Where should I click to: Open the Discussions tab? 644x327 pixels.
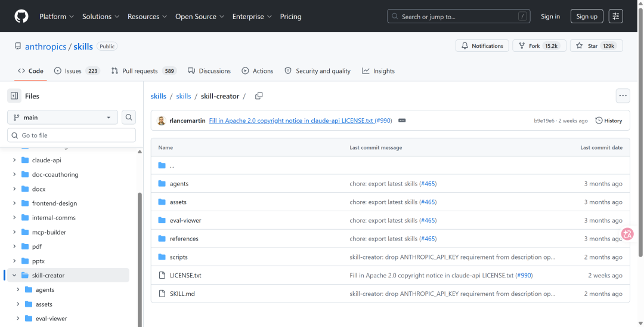(x=209, y=71)
